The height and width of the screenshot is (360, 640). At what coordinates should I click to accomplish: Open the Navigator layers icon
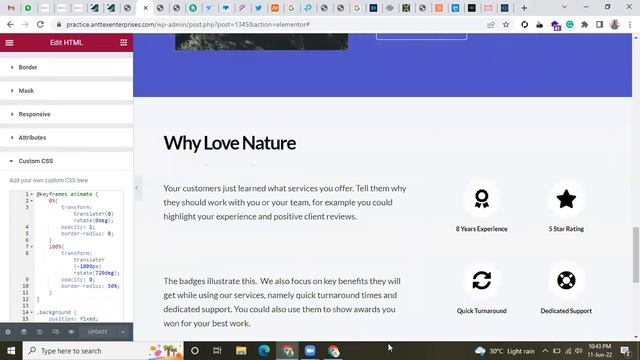point(24,332)
